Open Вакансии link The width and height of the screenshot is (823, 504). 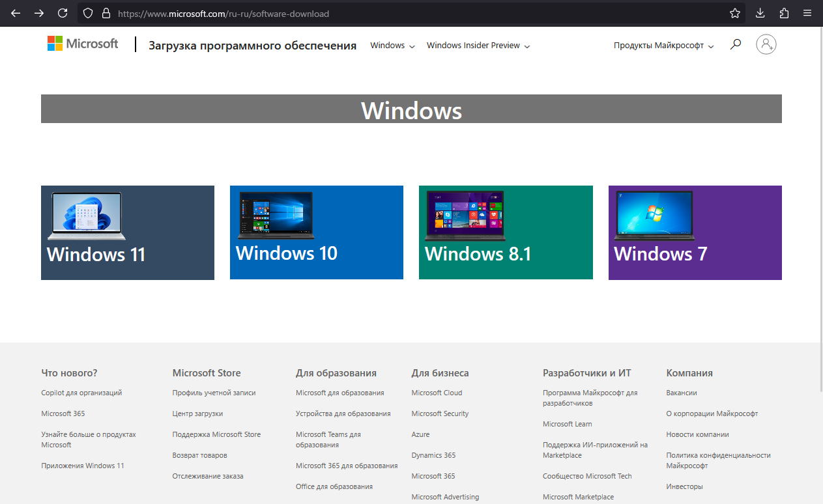pos(682,393)
